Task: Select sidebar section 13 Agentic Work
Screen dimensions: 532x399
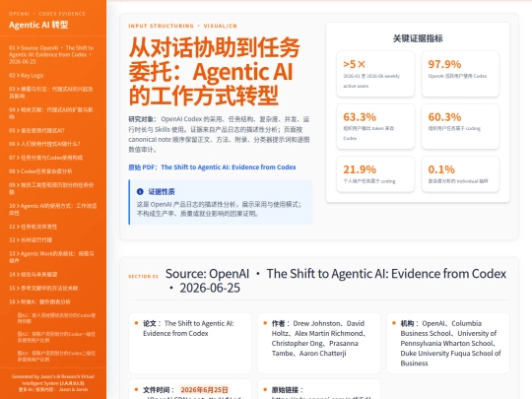Action: pyautogui.click(x=51, y=257)
